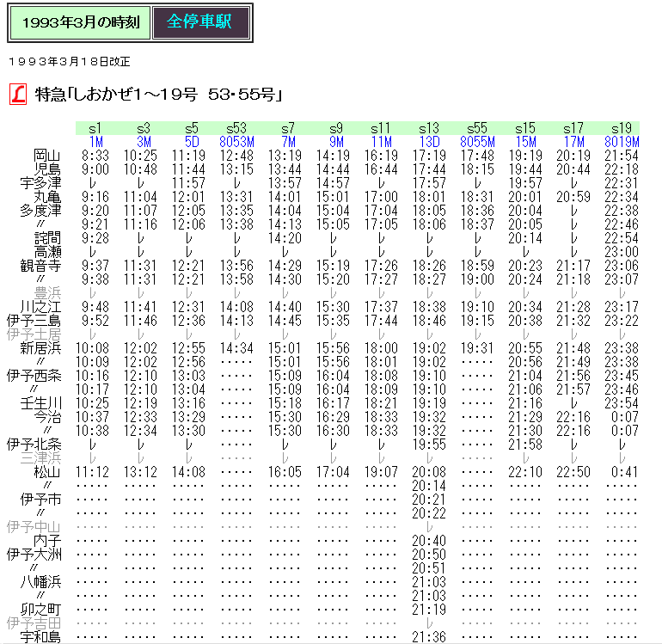
Task: Click the 卯之町 station label
Action: pos(40,609)
